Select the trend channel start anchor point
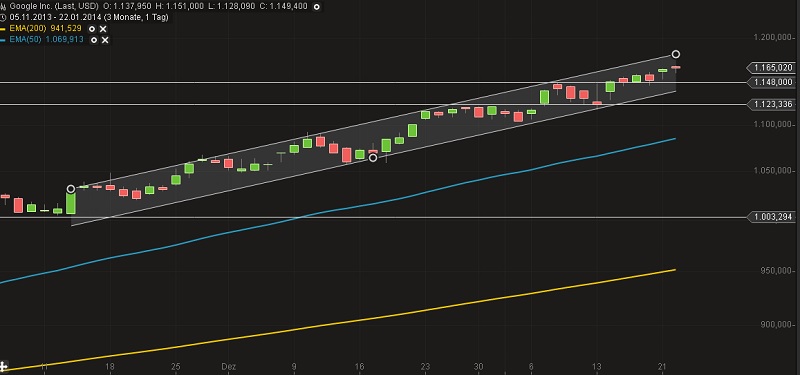The height and width of the screenshot is (375, 800). (71, 189)
